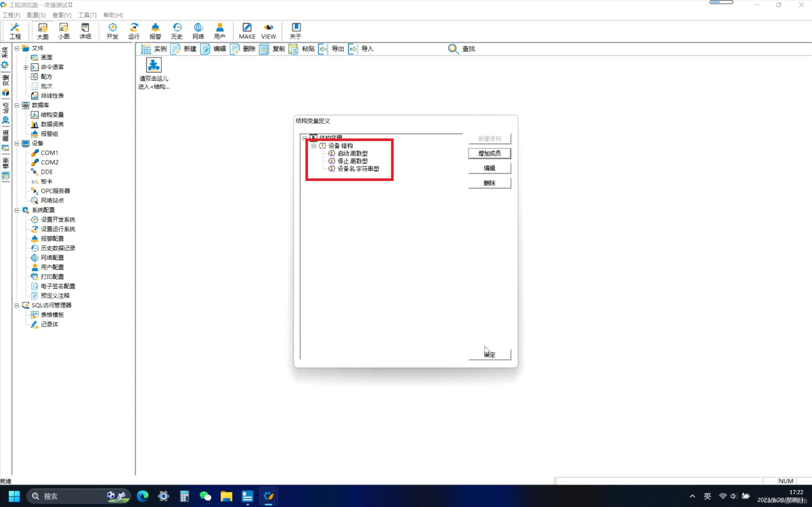Collapse the 设备.结构 node in dialog
Screen dimensions: 812x507
[314, 146]
